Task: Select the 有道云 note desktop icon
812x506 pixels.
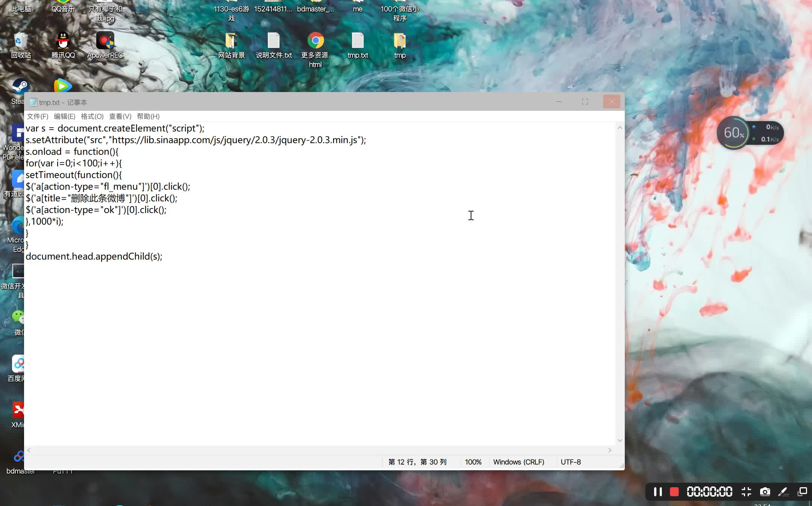Action: 15,184
